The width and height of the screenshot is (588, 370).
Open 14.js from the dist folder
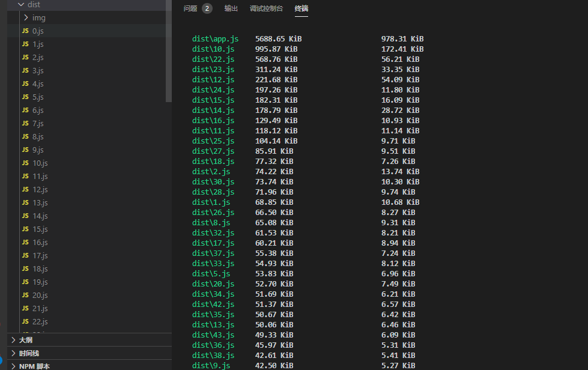coord(40,216)
